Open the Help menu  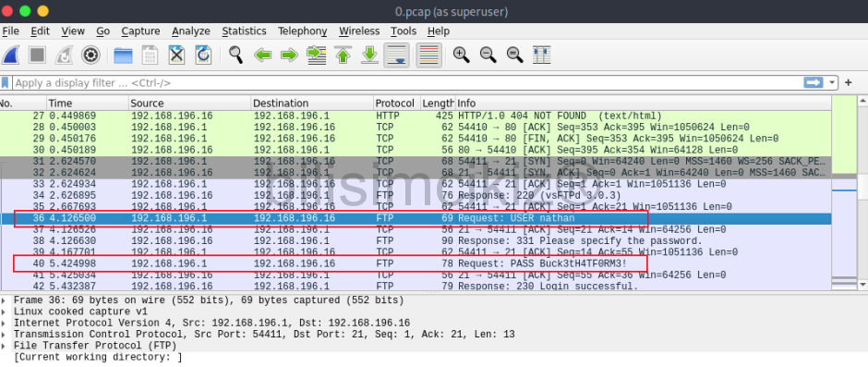(439, 31)
